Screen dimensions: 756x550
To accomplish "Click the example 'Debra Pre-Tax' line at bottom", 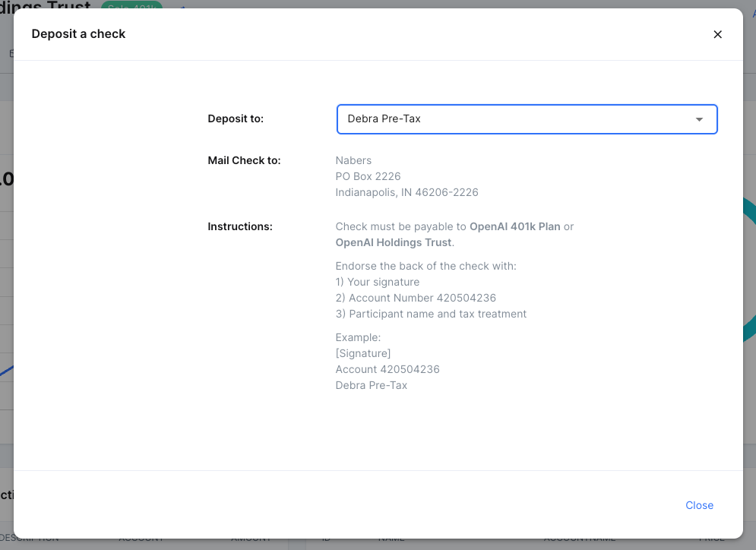I will (x=372, y=385).
